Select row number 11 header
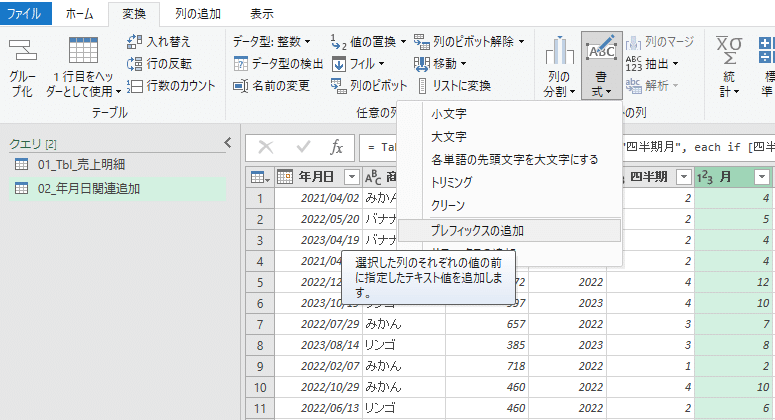Image resolution: width=775 pixels, height=420 pixels. coord(260,409)
